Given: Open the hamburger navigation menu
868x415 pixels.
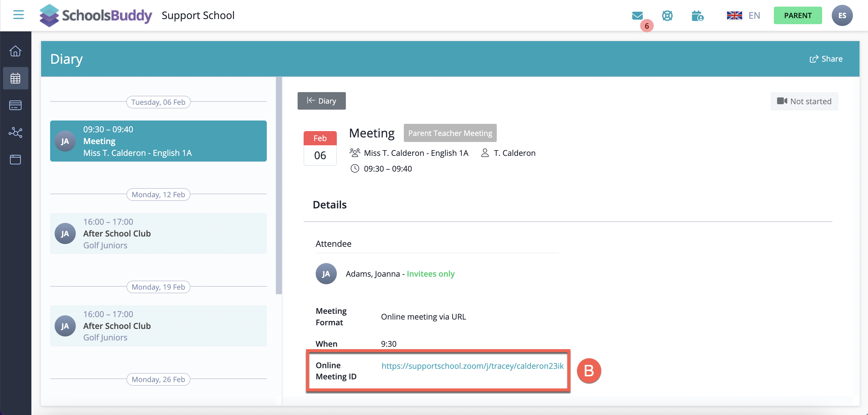Looking at the screenshot, I should [18, 15].
